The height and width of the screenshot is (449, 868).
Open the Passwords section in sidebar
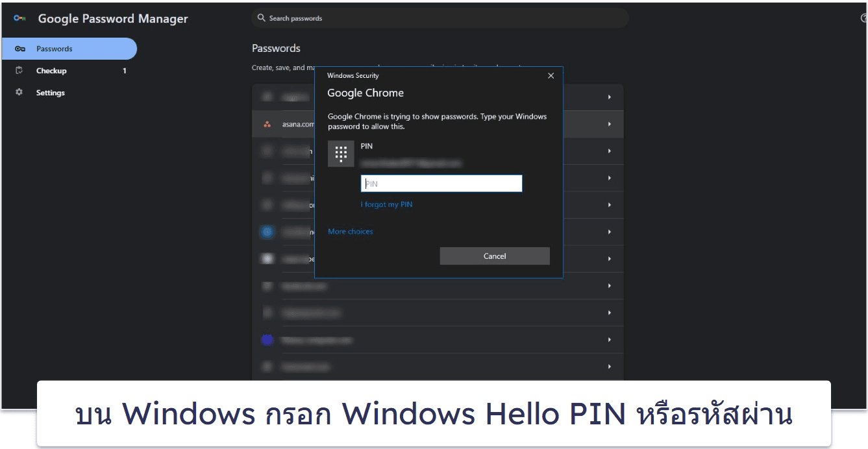(x=69, y=49)
